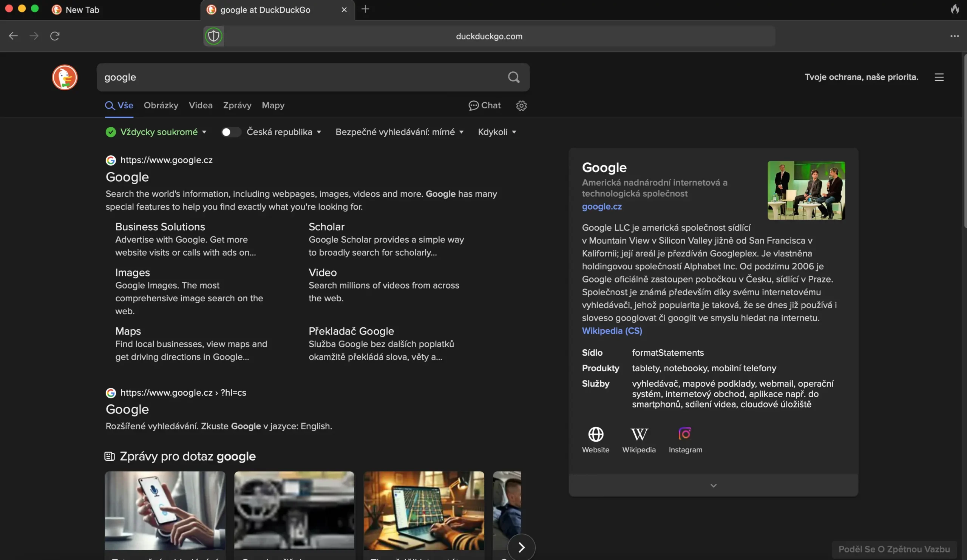Click the Wikipedia icon for Google

tap(639, 434)
